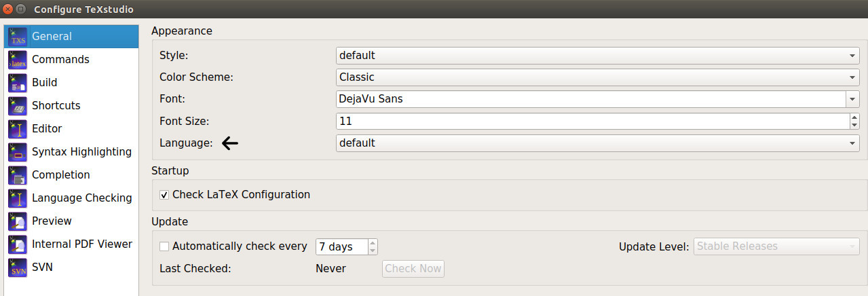Viewport: 868px width, 296px height.
Task: Uncheck Check LaTeX Configuration checkbox
Action: click(x=164, y=195)
